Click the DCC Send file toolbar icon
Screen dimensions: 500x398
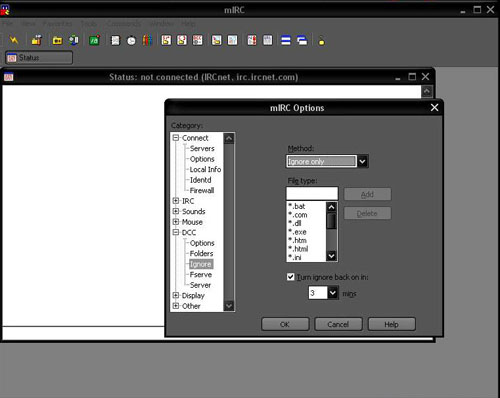(166, 40)
